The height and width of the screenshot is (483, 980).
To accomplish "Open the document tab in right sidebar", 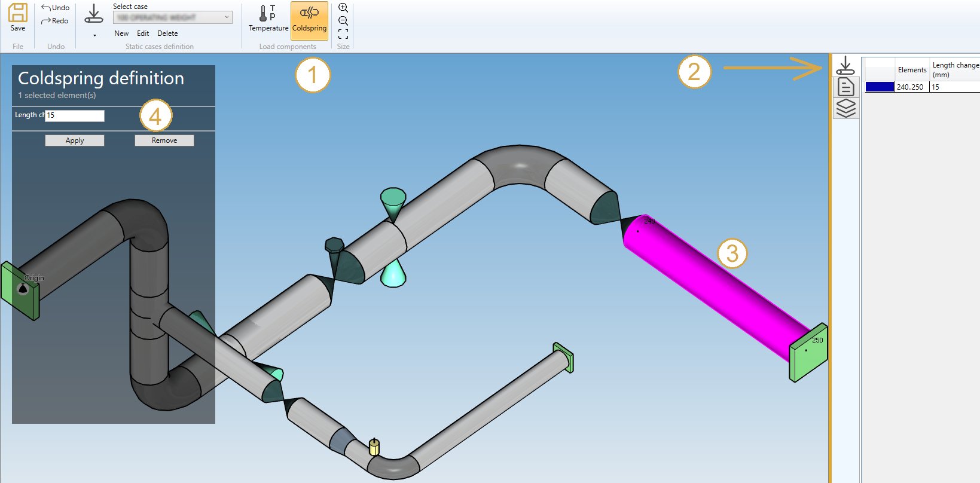I will pos(845,87).
